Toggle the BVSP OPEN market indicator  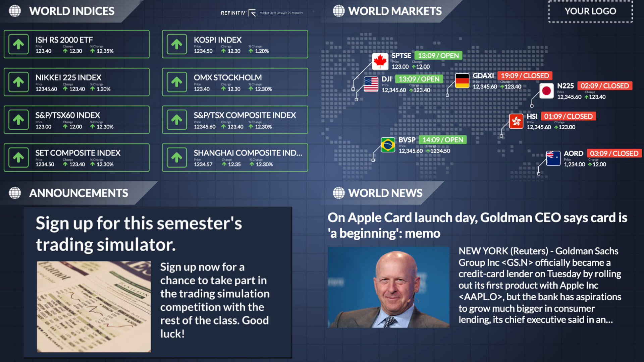point(442,140)
